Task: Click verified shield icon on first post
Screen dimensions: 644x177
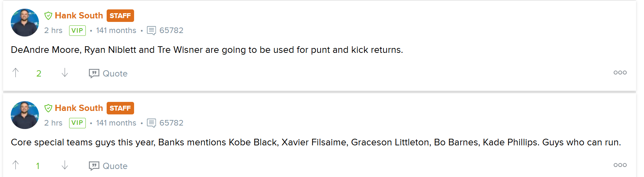Action: tap(48, 16)
